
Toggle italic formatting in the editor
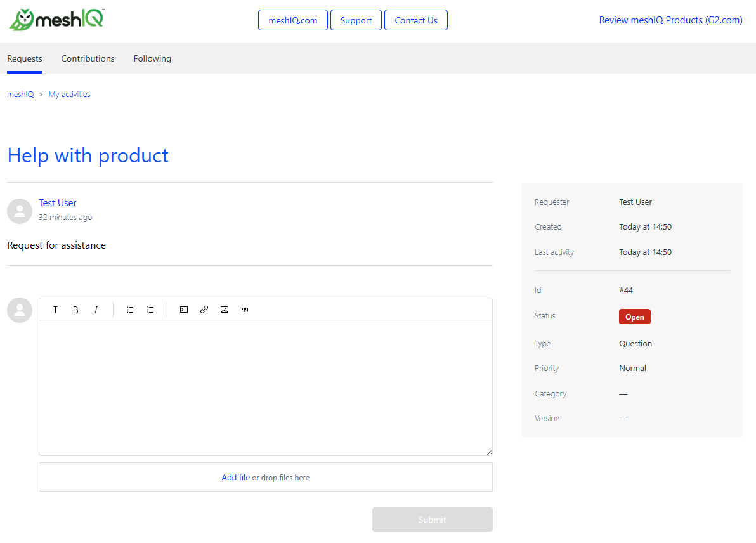point(96,310)
